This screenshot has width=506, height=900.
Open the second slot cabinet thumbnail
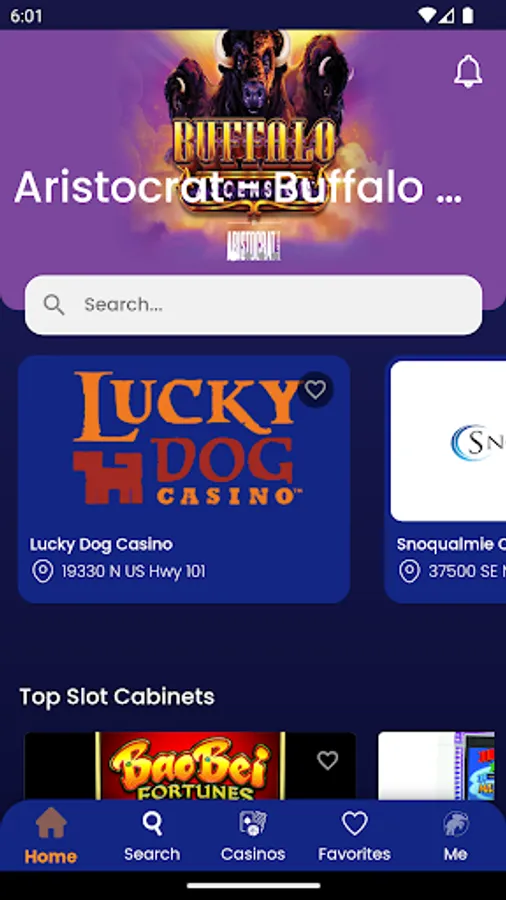point(436,766)
